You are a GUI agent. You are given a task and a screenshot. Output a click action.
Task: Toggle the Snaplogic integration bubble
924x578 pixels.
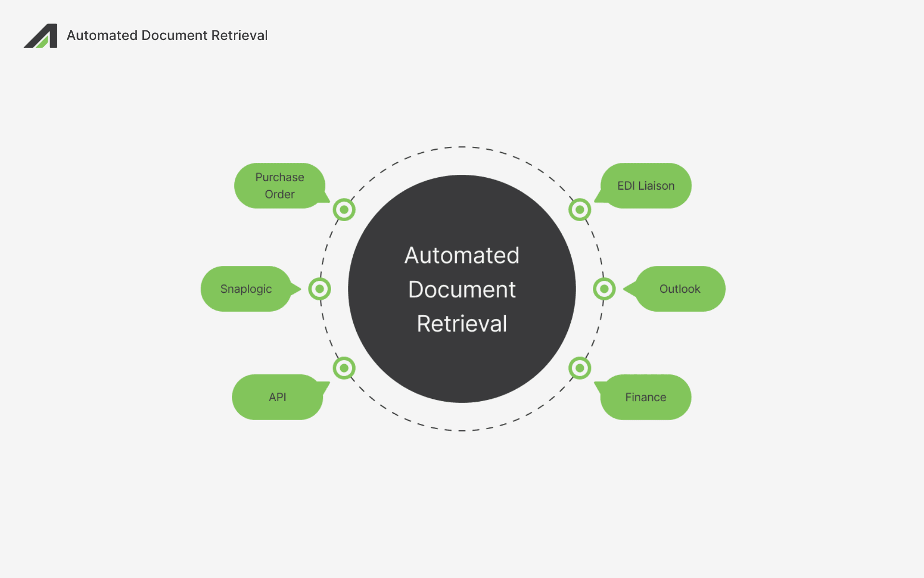coord(246,289)
